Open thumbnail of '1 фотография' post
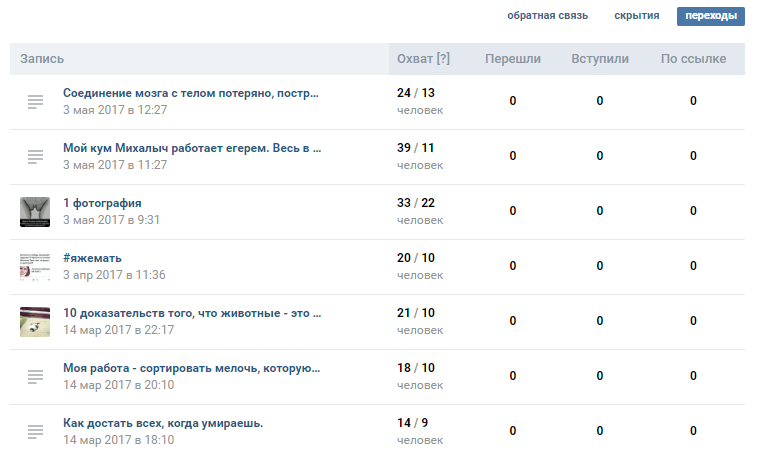The image size is (762, 459). (x=35, y=211)
